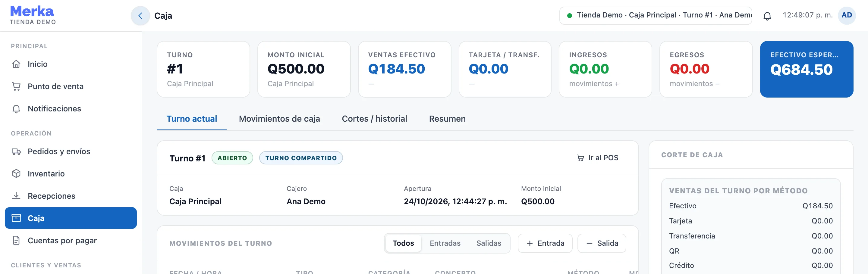Open Inventario in sidebar
Image resolution: width=868 pixels, height=274 pixels.
[71, 174]
